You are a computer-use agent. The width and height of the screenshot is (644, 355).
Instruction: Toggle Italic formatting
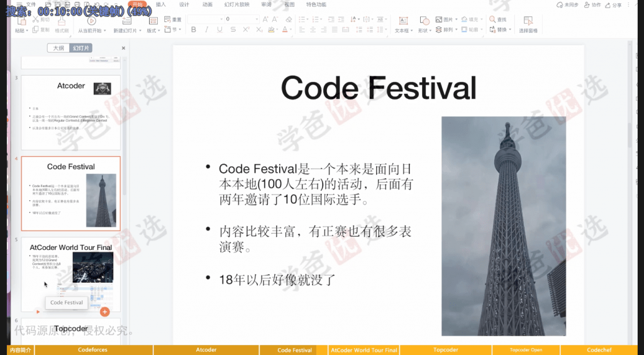pyautogui.click(x=206, y=30)
